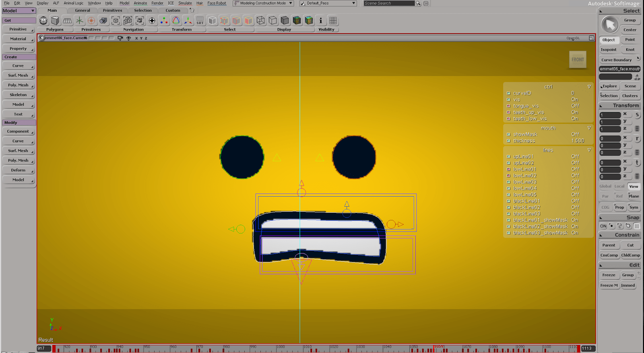
Task: Click the SRT transform icon
Action: click(200, 21)
